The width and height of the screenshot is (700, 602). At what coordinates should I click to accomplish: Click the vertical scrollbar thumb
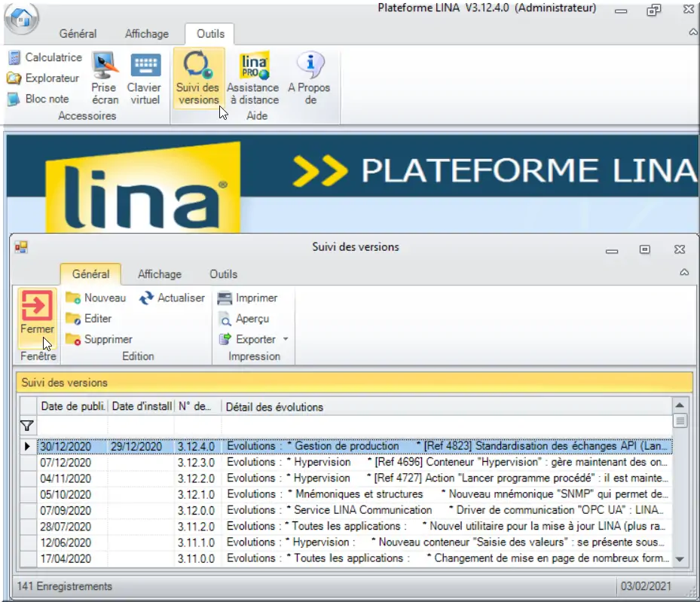click(x=680, y=420)
